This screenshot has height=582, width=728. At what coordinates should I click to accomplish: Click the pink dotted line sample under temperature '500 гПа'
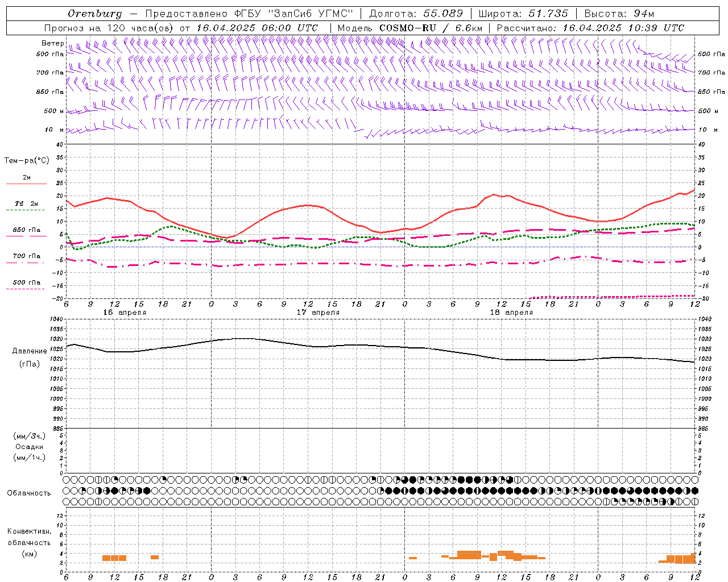pyautogui.click(x=25, y=289)
